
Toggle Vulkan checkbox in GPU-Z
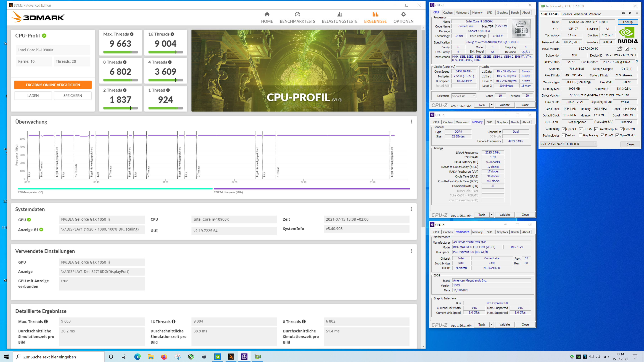[x=564, y=135]
